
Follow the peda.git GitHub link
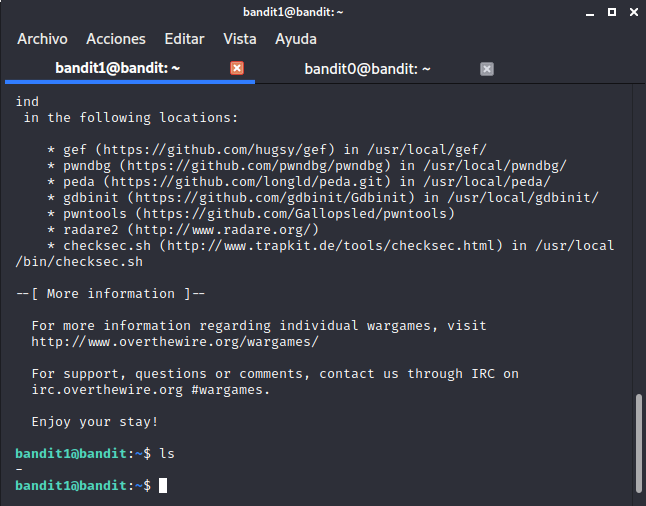point(250,182)
